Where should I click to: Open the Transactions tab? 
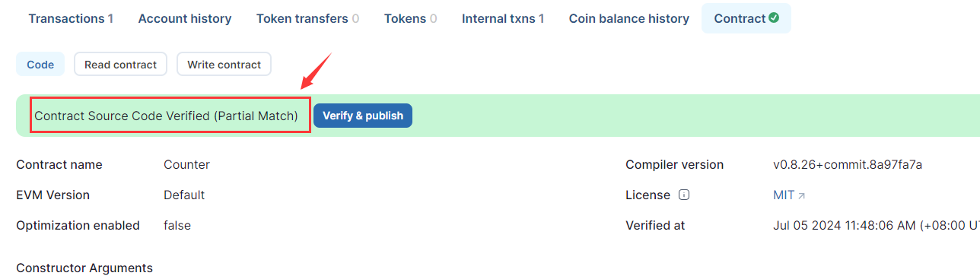click(x=71, y=18)
